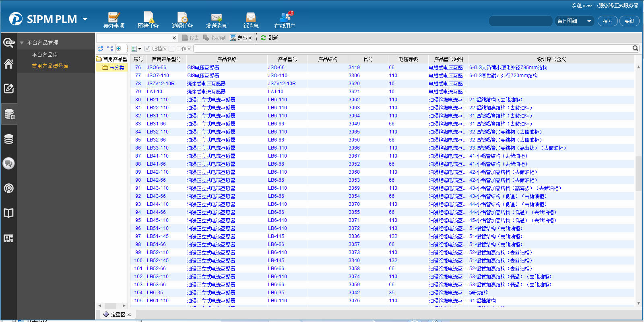The width and height of the screenshot is (644, 322).
Task: Click the top-right search input field
Action: [x=520, y=21]
